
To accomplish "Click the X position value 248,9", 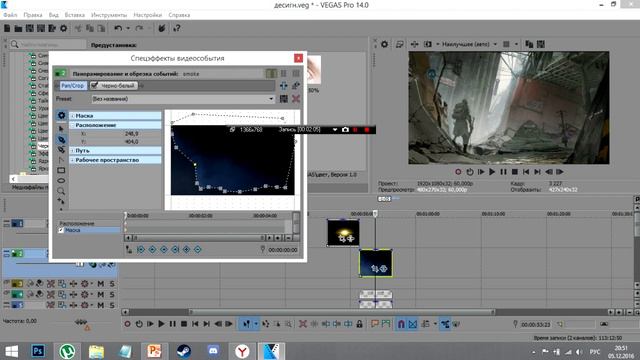I will (132, 133).
